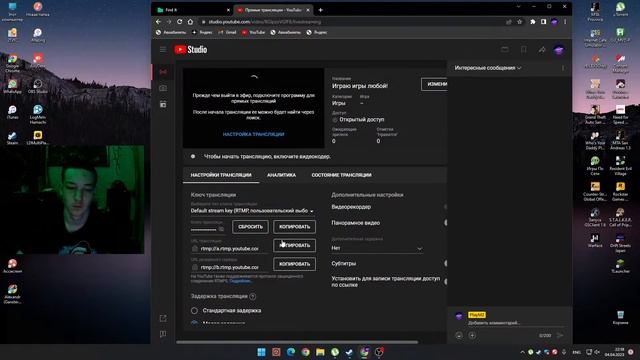The width and height of the screenshot is (640, 360).
Task: Click the rtmp://a.rtmp.youtube.com URL field
Action: coord(229,249)
